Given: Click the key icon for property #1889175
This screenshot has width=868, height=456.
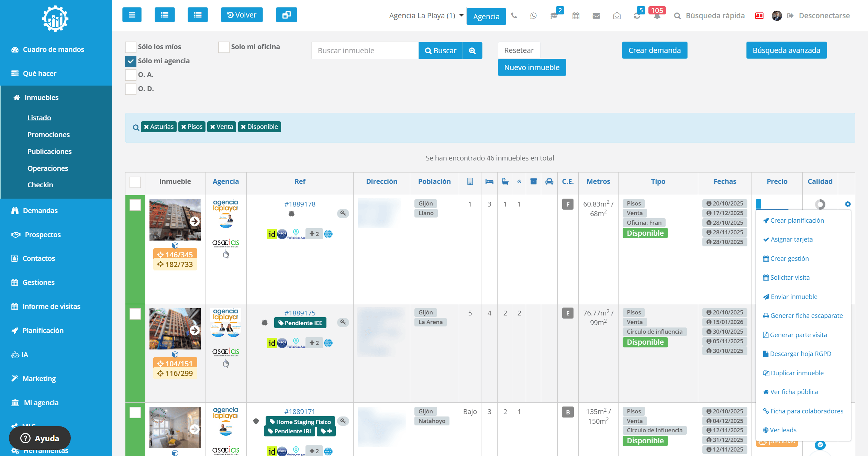Looking at the screenshot, I should click(343, 322).
